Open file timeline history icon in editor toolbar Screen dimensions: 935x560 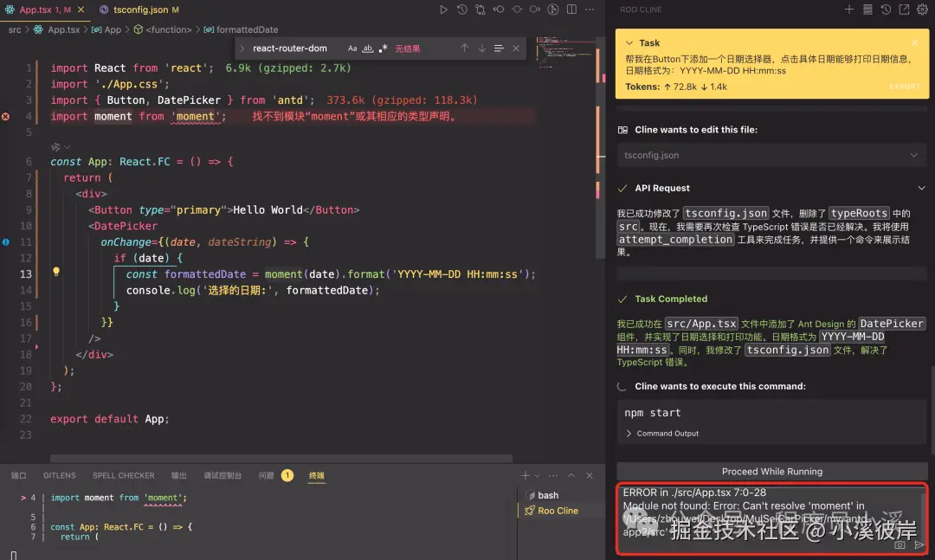pyautogui.click(x=461, y=10)
